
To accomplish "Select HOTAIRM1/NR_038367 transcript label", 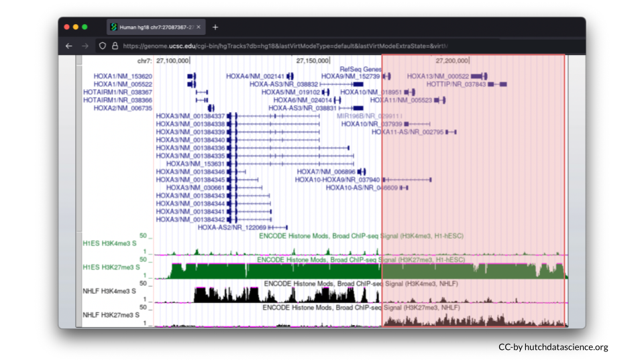I will click(x=117, y=93).
